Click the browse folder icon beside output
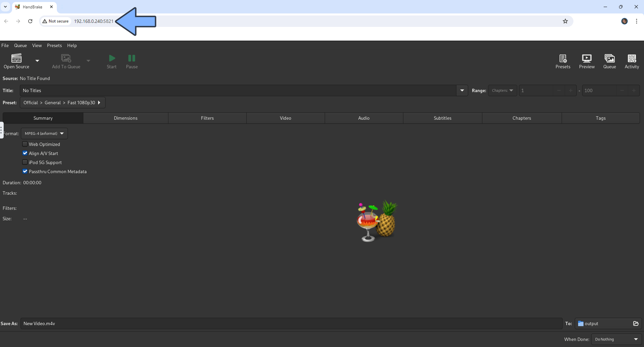The height and width of the screenshot is (347, 644). tap(636, 323)
